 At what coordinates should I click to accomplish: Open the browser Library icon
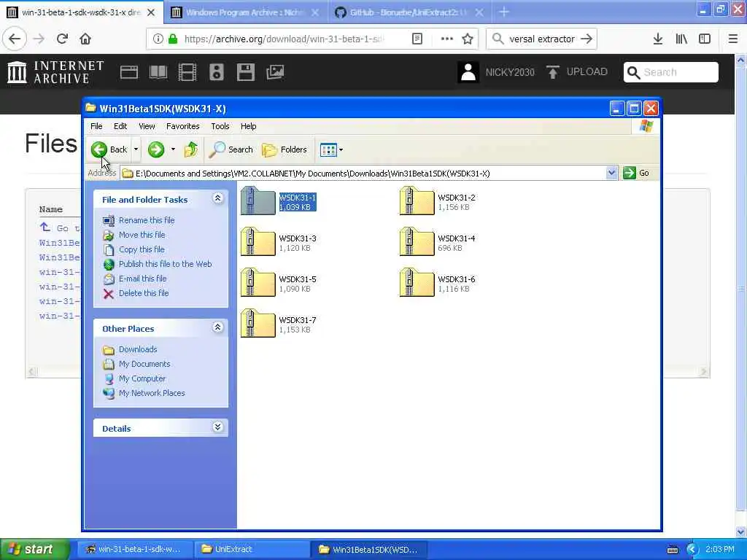click(681, 39)
